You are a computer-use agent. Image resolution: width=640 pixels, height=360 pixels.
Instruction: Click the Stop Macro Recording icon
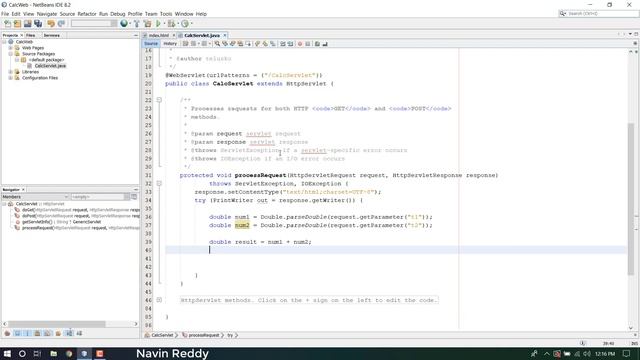(308, 44)
